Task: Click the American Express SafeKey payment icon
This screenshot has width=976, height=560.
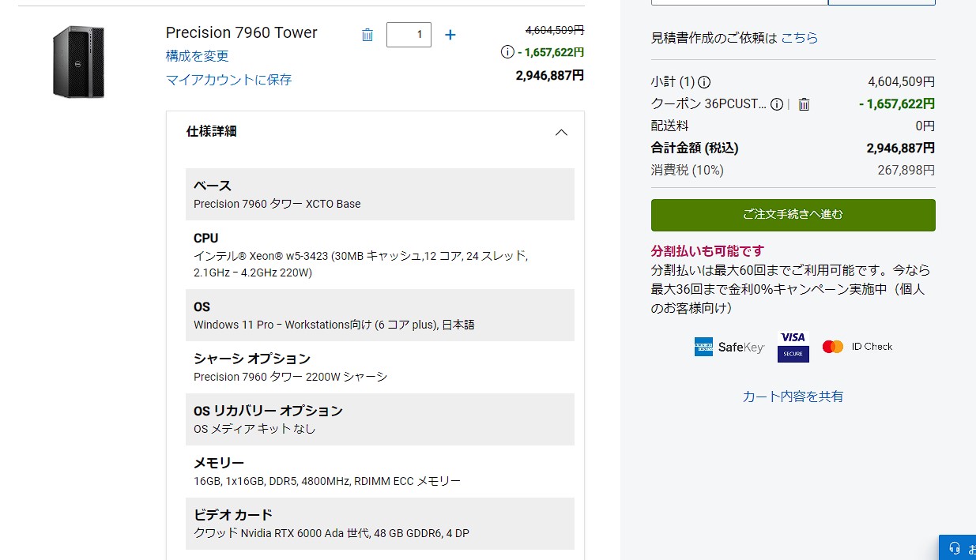Action: tap(728, 346)
